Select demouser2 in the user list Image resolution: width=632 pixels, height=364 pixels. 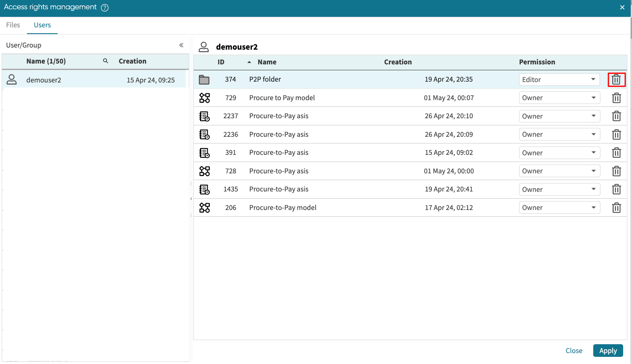tap(44, 80)
